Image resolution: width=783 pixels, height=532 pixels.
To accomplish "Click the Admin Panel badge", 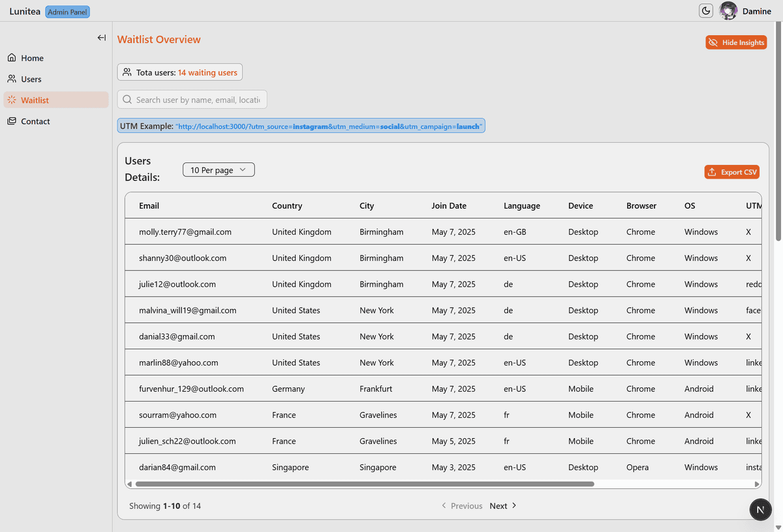I will tap(68, 12).
